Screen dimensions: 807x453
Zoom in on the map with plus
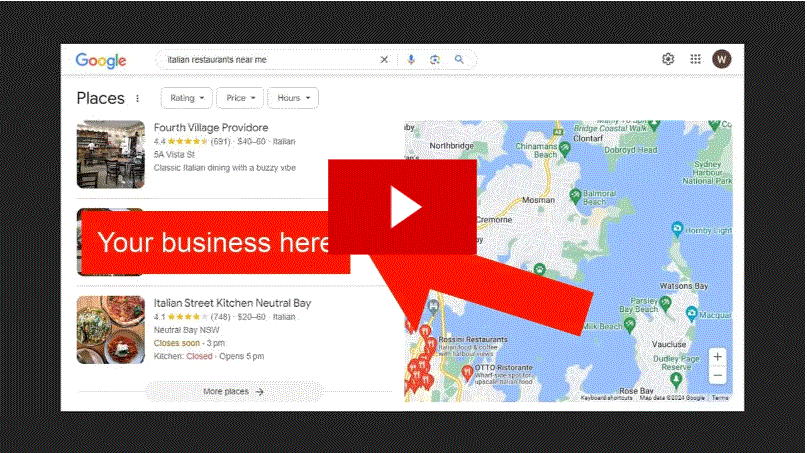(x=717, y=357)
